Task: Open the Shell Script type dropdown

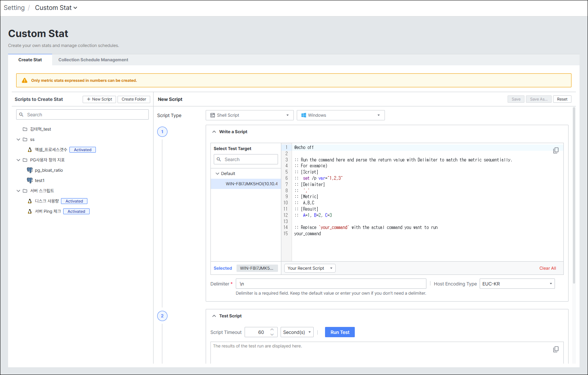Action: coord(250,115)
